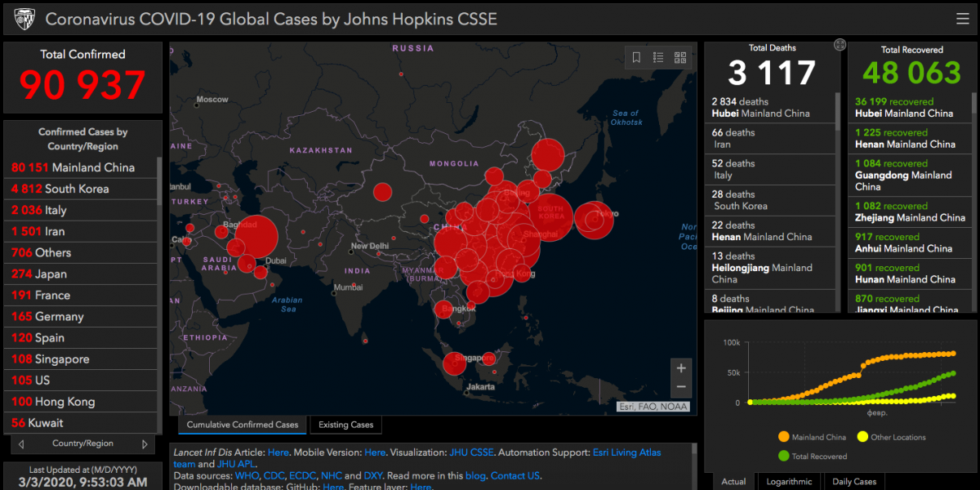Screen dimensions: 980x490
Task: Open the Lancet article Here link
Action: click(x=278, y=452)
